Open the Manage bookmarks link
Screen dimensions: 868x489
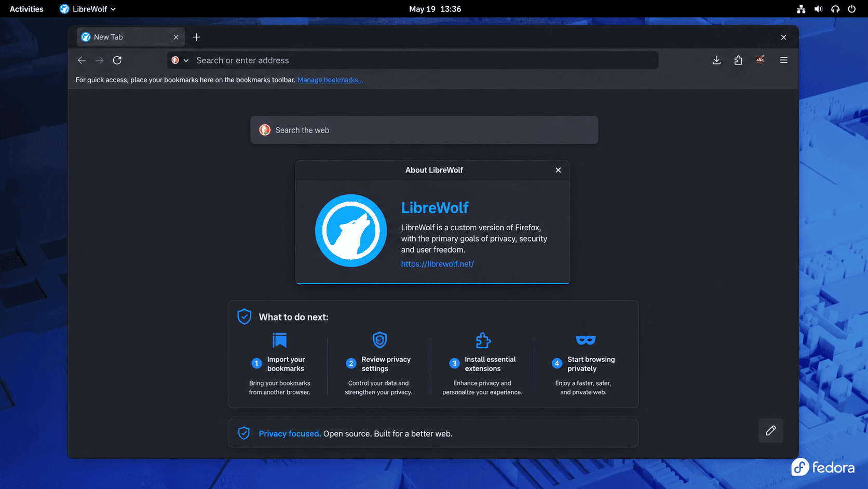click(x=330, y=80)
